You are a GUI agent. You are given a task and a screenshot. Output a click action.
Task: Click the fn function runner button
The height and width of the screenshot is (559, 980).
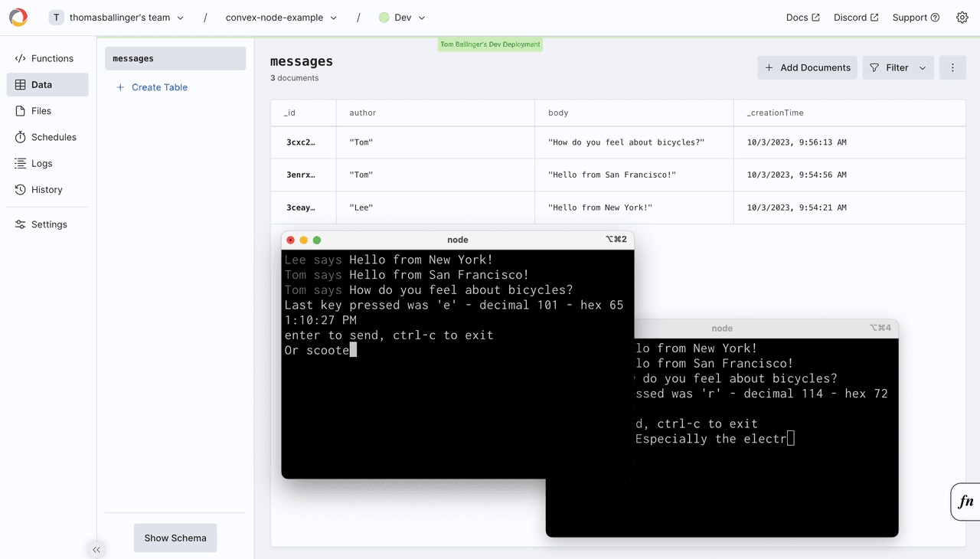[x=965, y=502]
